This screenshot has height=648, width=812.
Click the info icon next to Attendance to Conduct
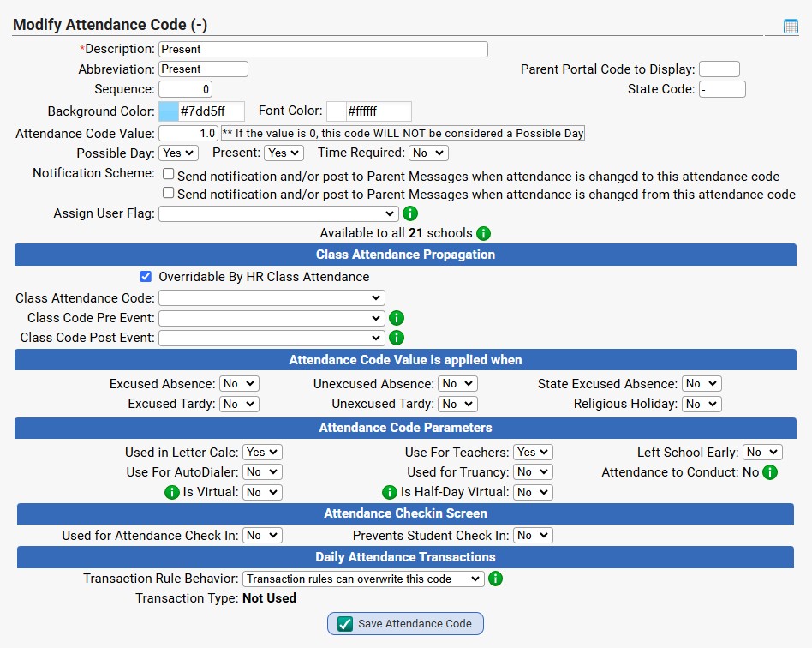pos(770,472)
